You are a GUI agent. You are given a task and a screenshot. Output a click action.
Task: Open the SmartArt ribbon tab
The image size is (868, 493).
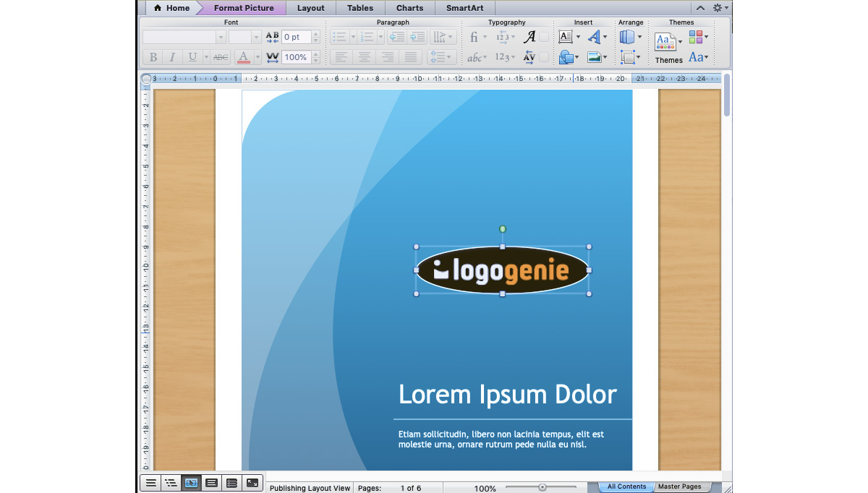point(464,8)
